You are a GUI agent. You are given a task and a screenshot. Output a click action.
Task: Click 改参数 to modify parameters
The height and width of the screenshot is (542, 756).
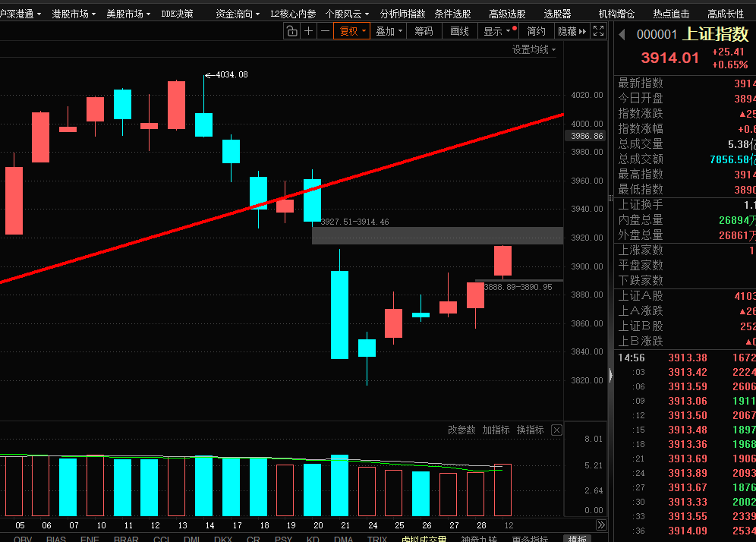[x=461, y=430]
